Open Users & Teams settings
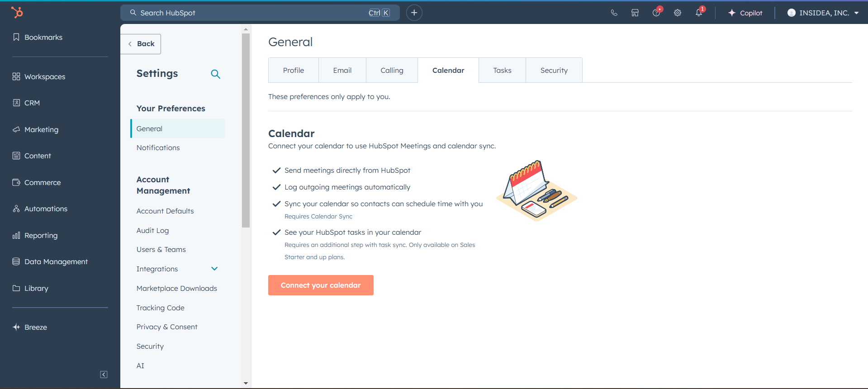This screenshot has height=389, width=868. click(161, 249)
